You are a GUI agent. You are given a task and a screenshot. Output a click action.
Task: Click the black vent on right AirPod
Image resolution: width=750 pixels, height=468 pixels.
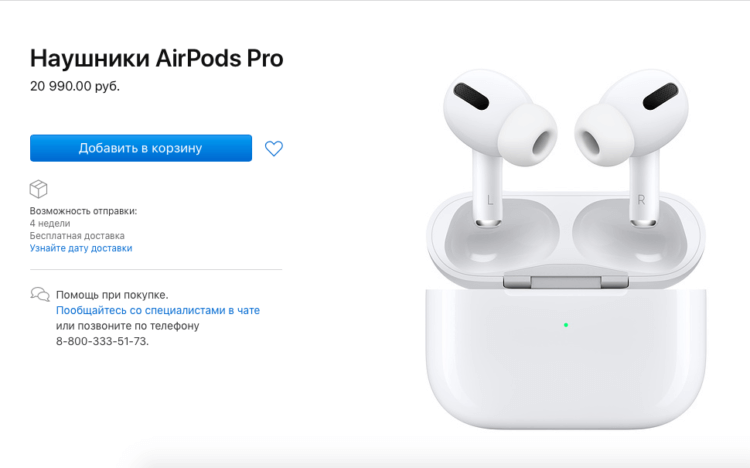tap(661, 96)
